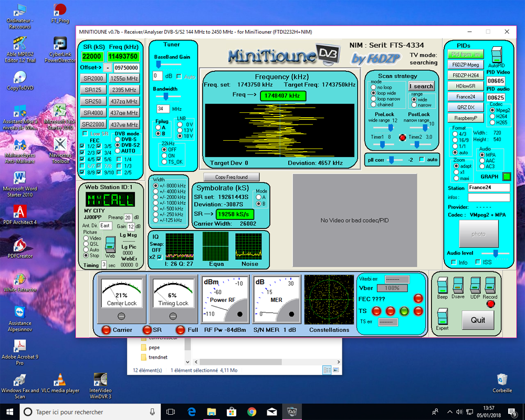Turn 22kHz ON radio option
This screenshot has height=420, width=525.
click(x=164, y=156)
